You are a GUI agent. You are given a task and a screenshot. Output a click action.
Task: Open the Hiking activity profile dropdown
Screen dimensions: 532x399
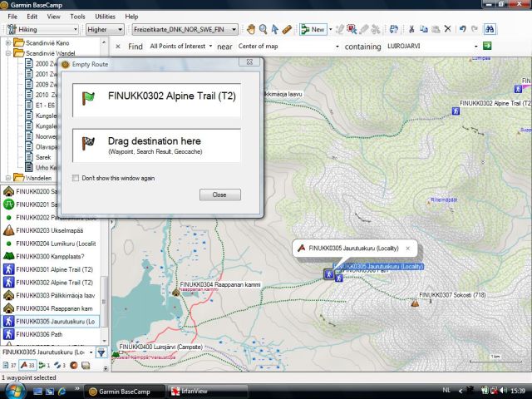[x=42, y=29]
